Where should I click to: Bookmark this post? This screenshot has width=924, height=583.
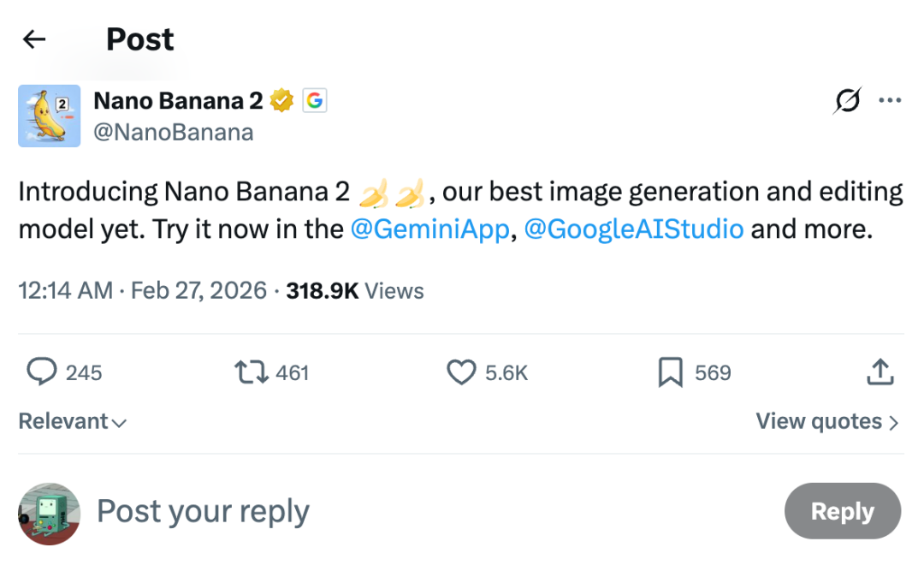(x=671, y=372)
